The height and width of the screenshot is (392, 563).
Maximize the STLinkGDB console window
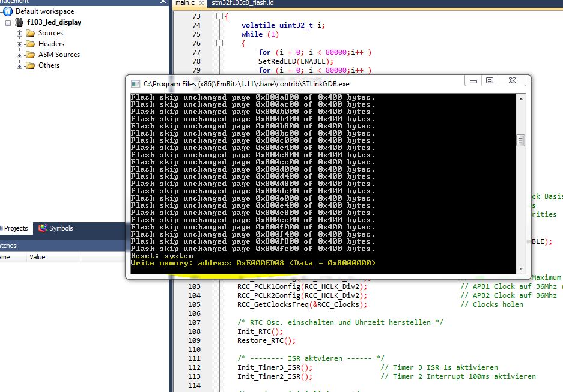(x=489, y=80)
